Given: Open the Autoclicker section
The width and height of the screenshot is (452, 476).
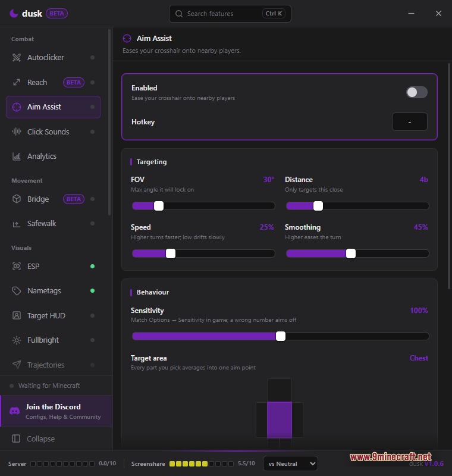Looking at the screenshot, I should 53,57.
